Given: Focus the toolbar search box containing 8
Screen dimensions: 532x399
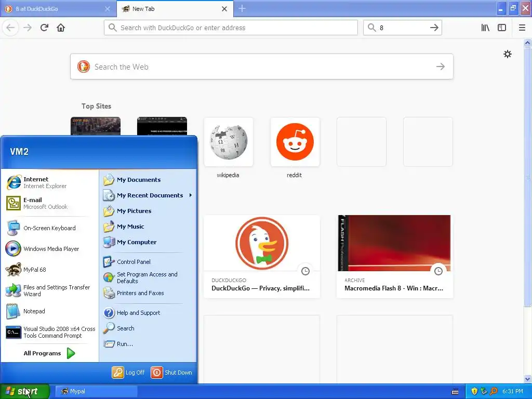Looking at the screenshot, I should 403,28.
